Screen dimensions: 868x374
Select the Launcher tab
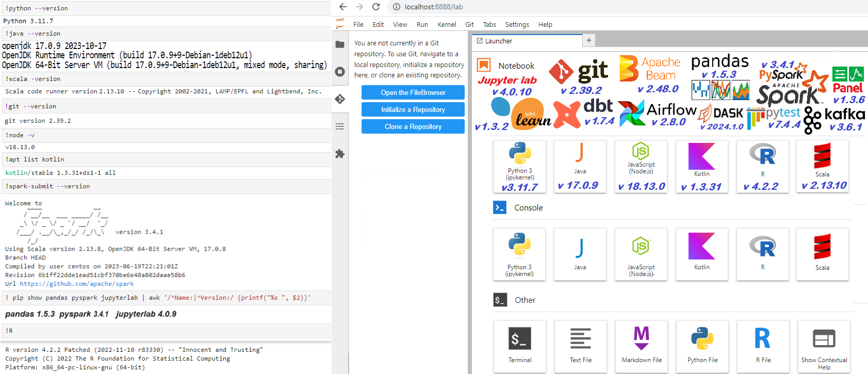click(527, 41)
